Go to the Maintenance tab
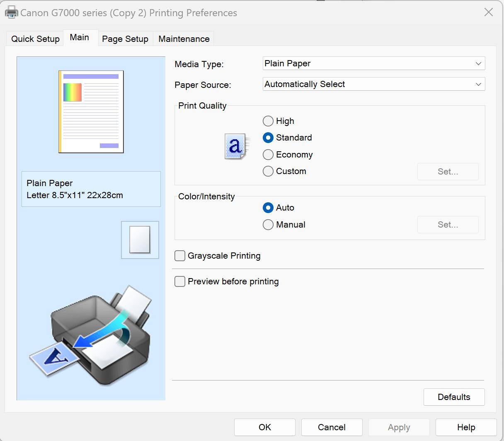This screenshot has width=504, height=441. [x=184, y=39]
